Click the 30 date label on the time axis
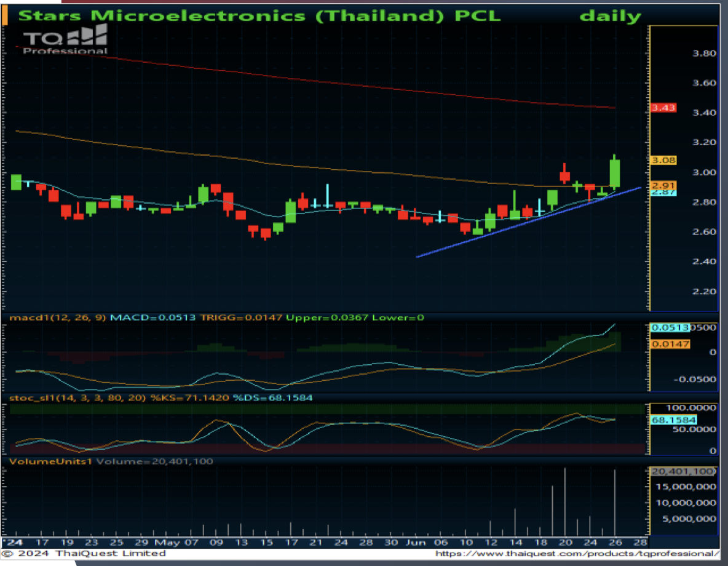 tap(391, 542)
